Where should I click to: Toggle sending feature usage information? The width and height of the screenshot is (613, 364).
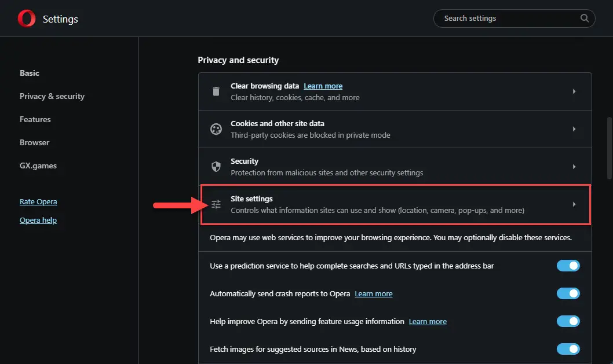[x=568, y=321]
